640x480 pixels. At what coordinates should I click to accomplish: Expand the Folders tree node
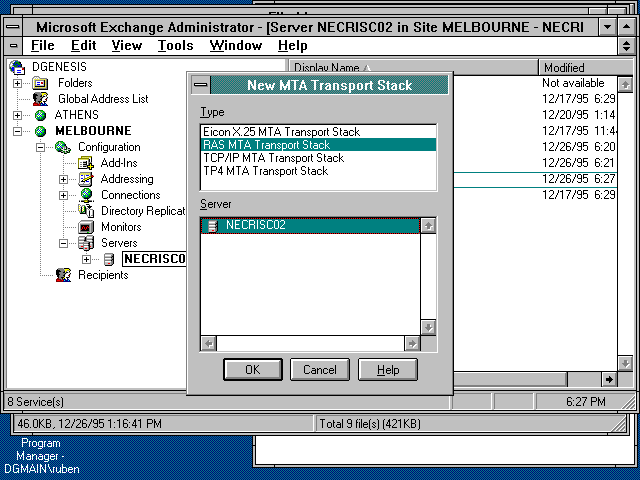(x=18, y=83)
